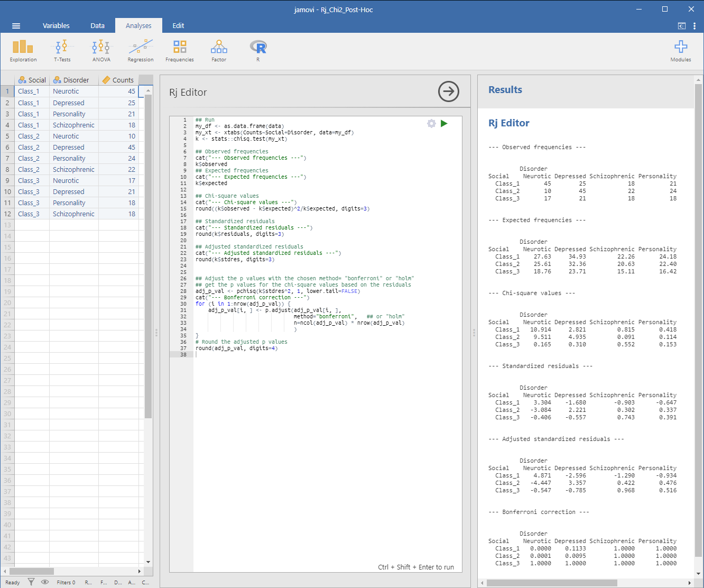Click the ANOVA analysis icon
Viewport: 704px width, 588px height.
point(101,51)
